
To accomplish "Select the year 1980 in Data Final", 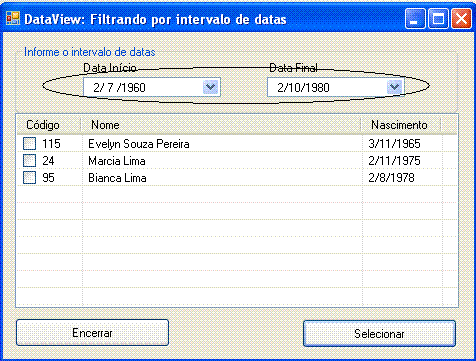I will pyautogui.click(x=317, y=88).
